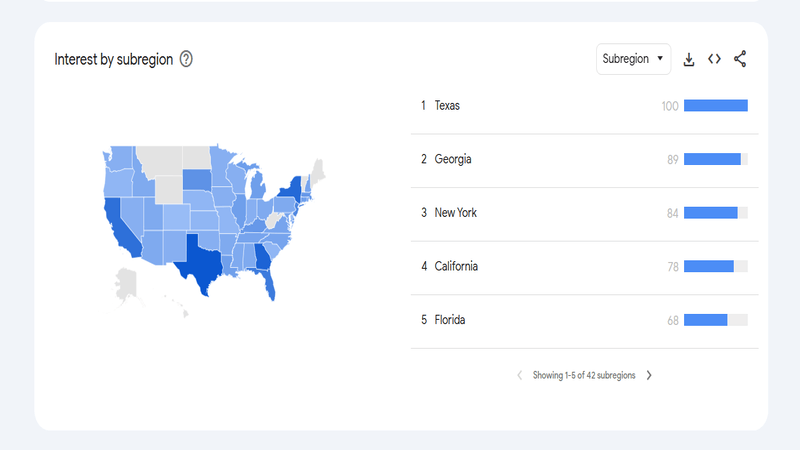Image resolution: width=800 pixels, height=450 pixels.
Task: Open the embed code icon
Action: click(714, 59)
